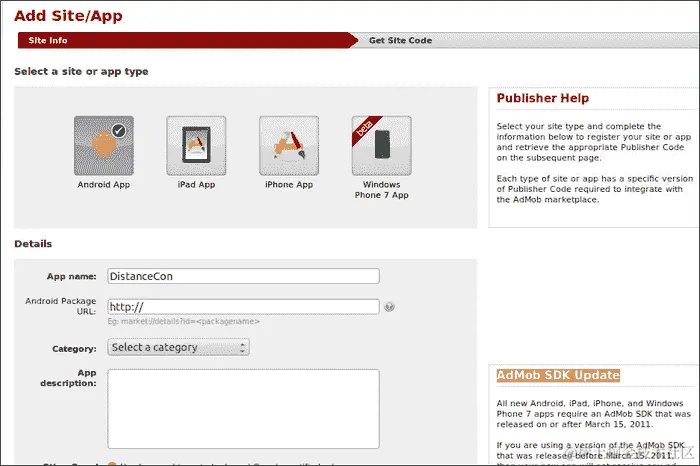Click the 'Category:' label
The image size is (700, 466).
point(74,349)
